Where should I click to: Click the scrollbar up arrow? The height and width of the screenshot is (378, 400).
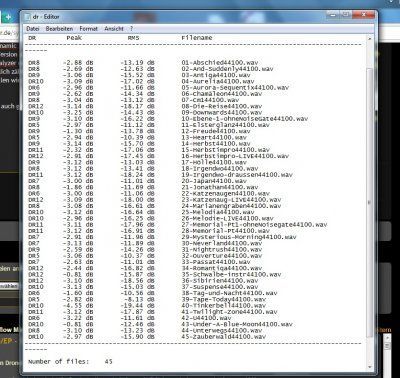(369, 39)
